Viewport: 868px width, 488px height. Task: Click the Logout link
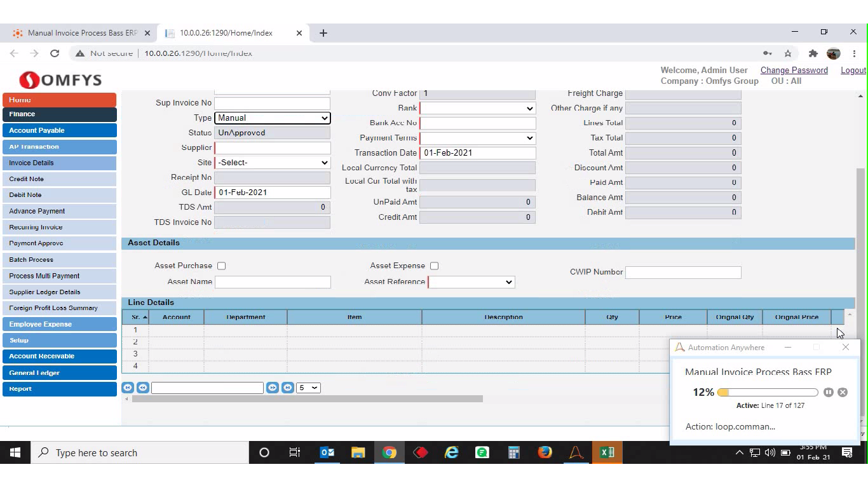(853, 71)
